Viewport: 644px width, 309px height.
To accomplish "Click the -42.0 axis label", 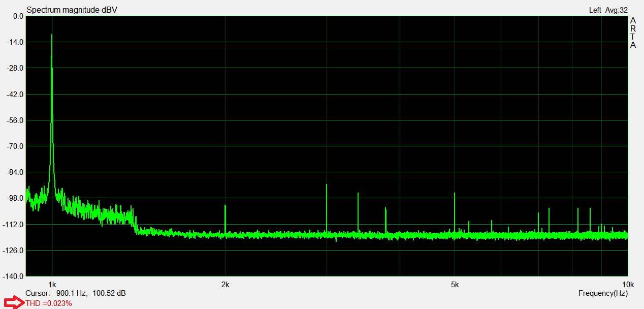I will (16, 95).
